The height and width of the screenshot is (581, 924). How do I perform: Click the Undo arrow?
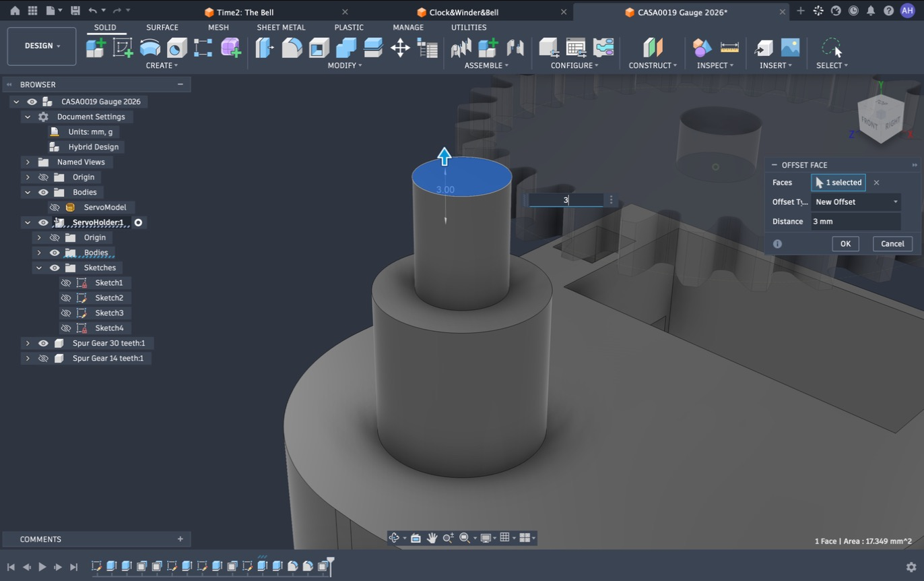[93, 11]
